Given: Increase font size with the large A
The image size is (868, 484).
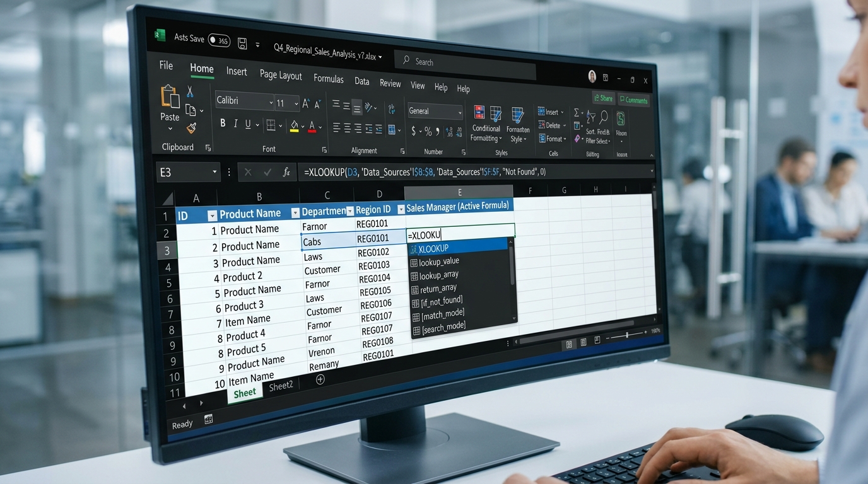Looking at the screenshot, I should coord(307,103).
